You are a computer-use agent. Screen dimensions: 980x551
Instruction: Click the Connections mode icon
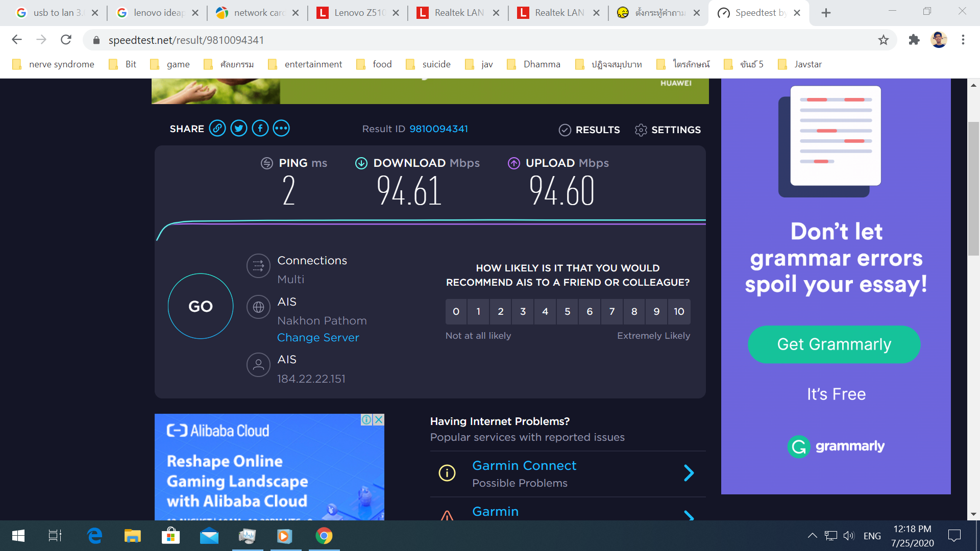258,266
